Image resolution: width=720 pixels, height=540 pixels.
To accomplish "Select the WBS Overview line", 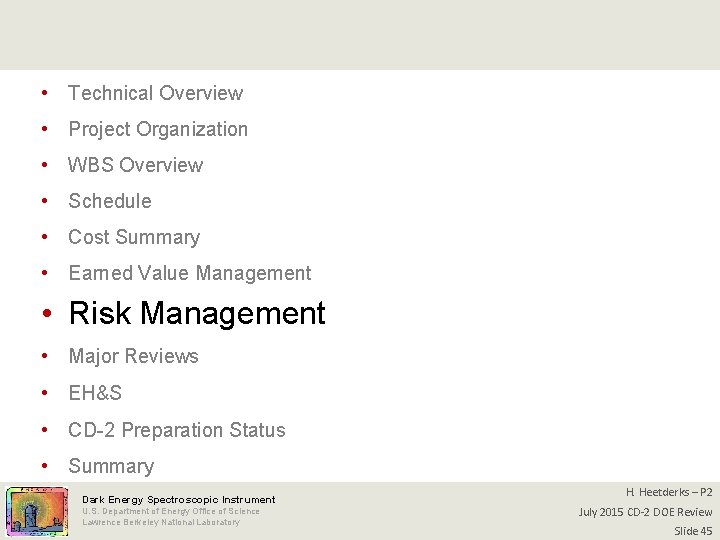I will (x=135, y=165).
